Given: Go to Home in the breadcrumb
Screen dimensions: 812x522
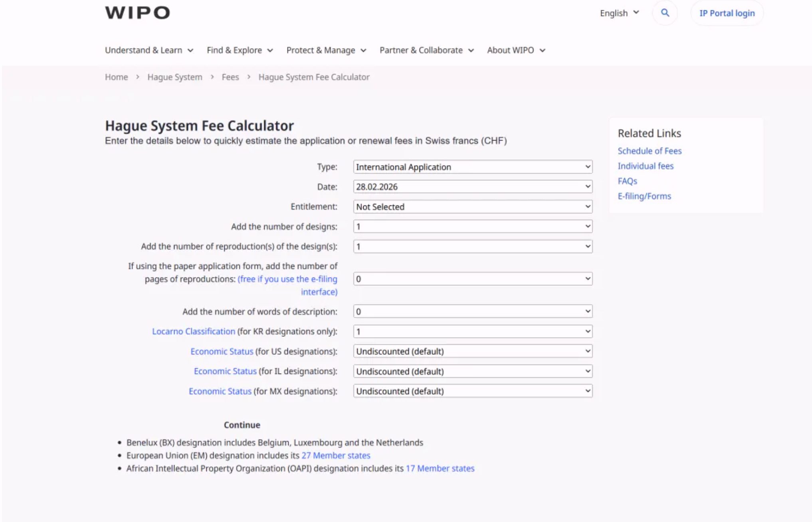Looking at the screenshot, I should [x=117, y=77].
